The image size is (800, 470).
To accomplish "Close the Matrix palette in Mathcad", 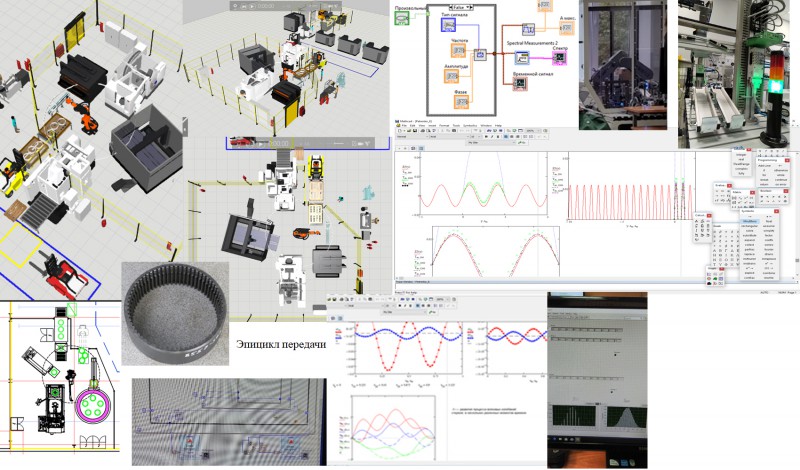I will (753, 192).
